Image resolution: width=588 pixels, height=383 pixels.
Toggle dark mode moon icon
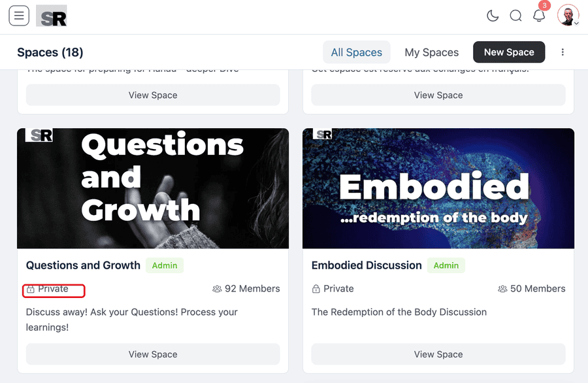coord(493,16)
